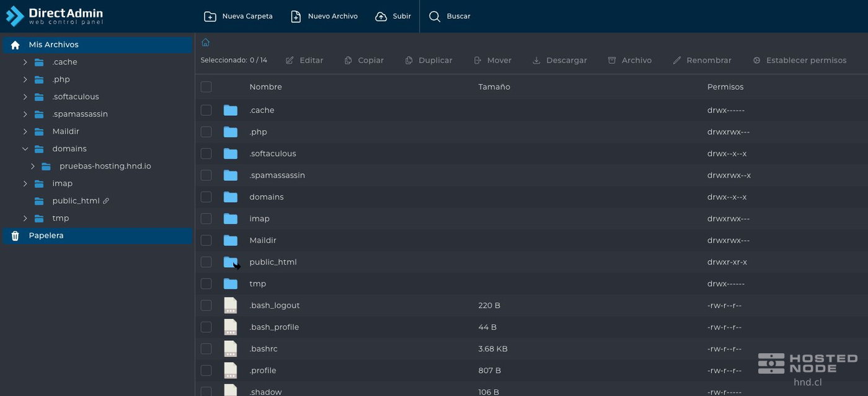Click the Descargar toolbar action
Viewport: 868px width, 396px height.
[560, 60]
